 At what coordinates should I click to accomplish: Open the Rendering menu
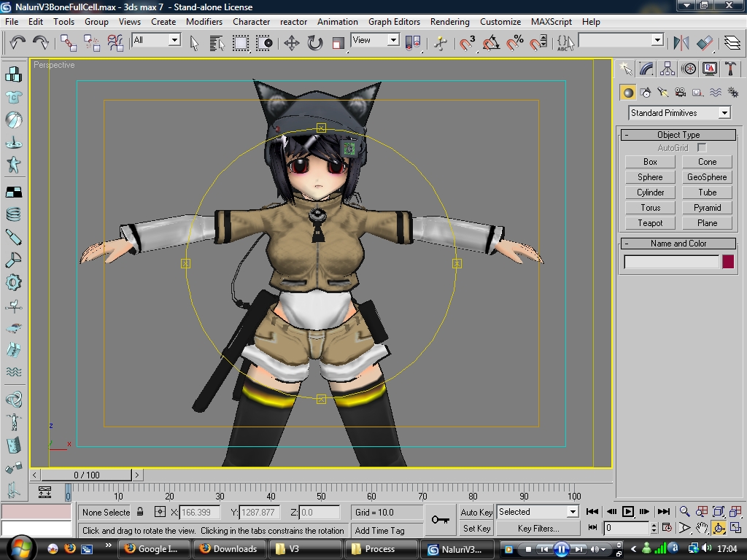coord(449,22)
